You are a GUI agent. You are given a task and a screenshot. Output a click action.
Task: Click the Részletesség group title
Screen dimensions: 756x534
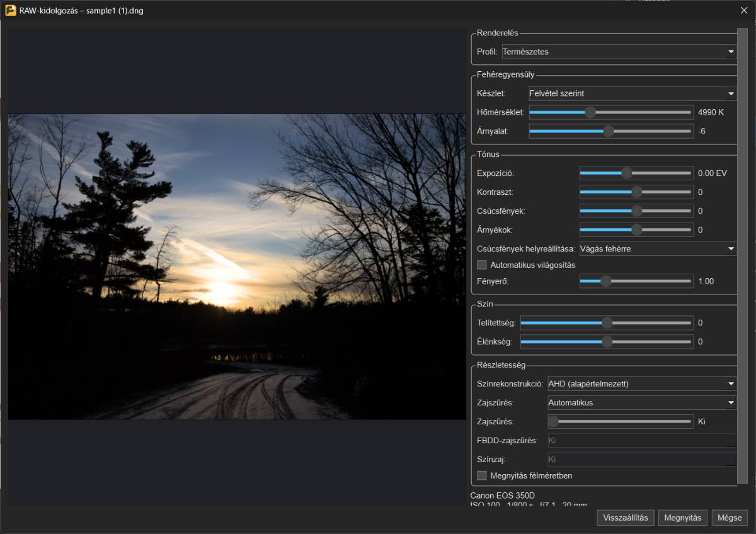pos(501,364)
